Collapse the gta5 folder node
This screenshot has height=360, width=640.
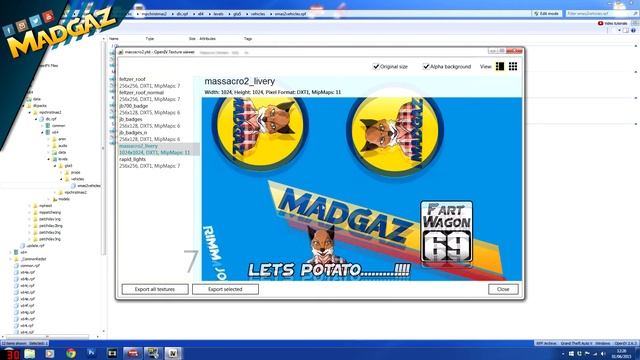[55, 166]
